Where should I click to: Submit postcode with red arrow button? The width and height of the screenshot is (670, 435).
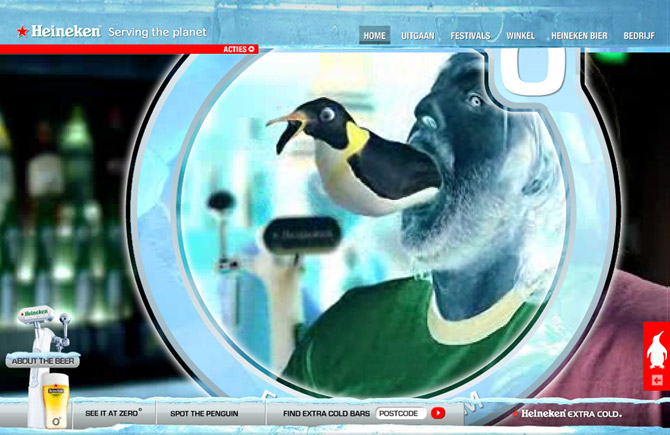coord(438,413)
